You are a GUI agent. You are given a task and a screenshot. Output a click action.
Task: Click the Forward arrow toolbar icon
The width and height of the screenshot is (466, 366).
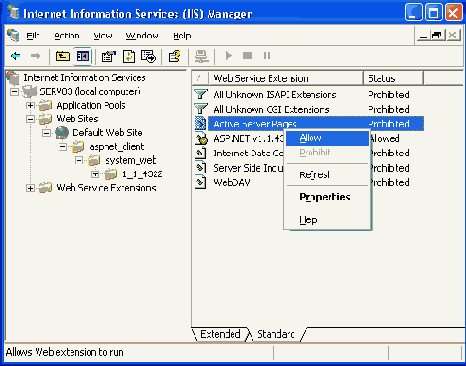click(x=35, y=56)
